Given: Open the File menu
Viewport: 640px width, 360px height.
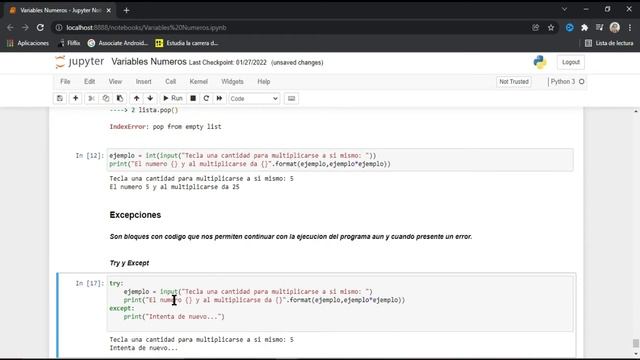Looking at the screenshot, I should click(x=65, y=82).
